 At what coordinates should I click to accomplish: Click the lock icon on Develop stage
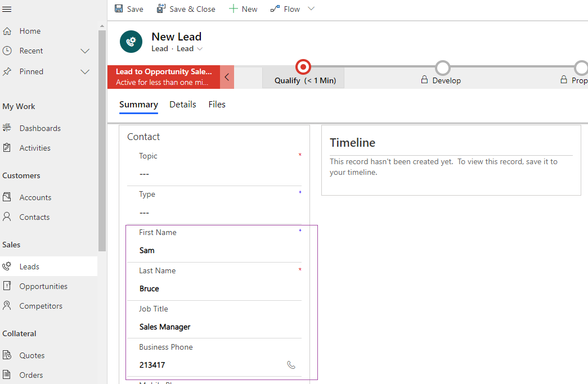[x=424, y=79]
